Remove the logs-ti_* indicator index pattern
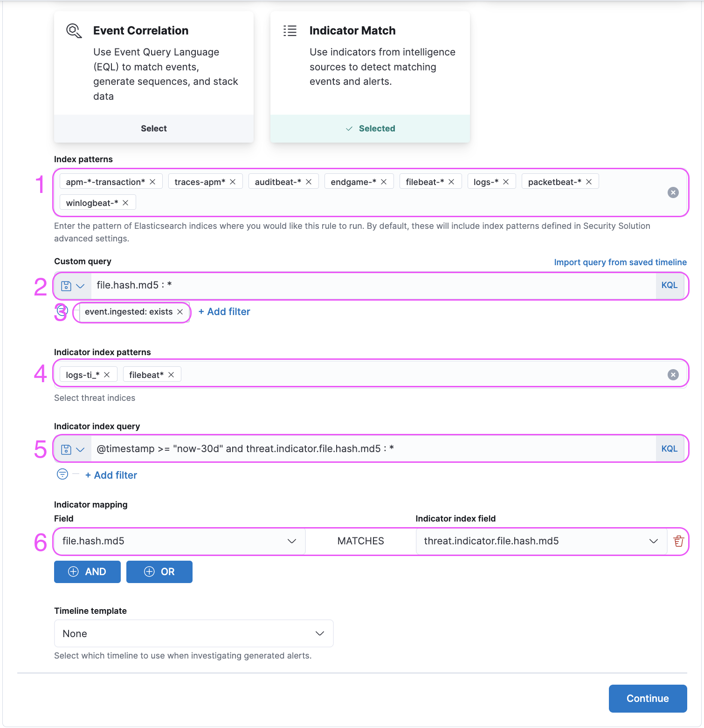Viewport: 704px width, 728px height. pos(107,375)
